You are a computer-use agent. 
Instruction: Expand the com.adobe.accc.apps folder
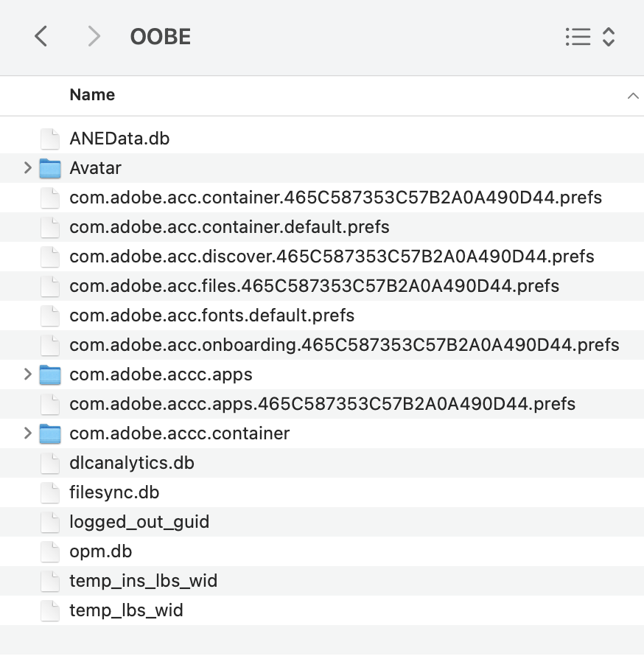click(x=28, y=374)
